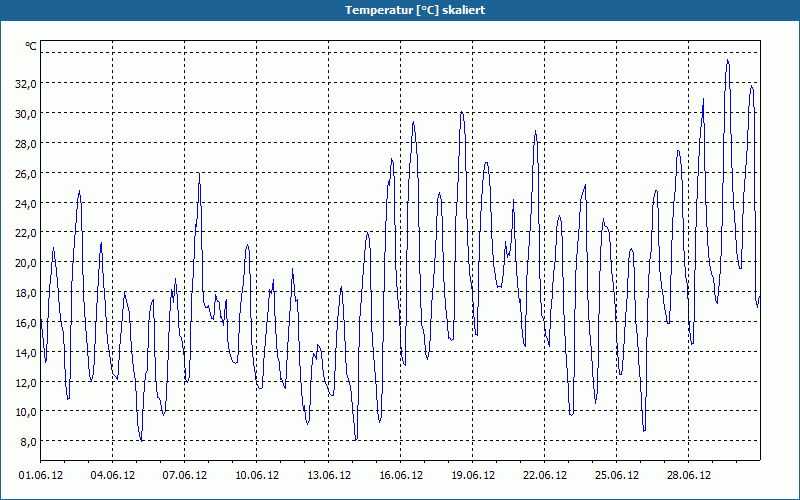
Task: Click the 19.06.12 date label
Action: coord(472,476)
